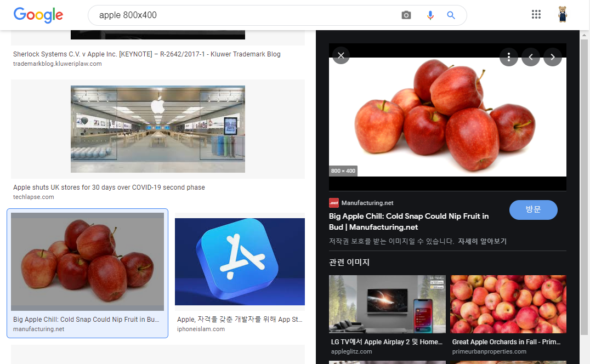The width and height of the screenshot is (590, 364).
Task: Open the account profile avatar
Action: pos(562,15)
